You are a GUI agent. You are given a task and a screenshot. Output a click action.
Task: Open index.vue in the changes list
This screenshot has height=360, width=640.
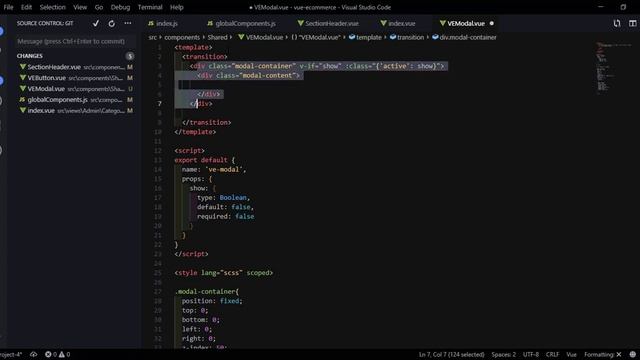[x=76, y=111]
